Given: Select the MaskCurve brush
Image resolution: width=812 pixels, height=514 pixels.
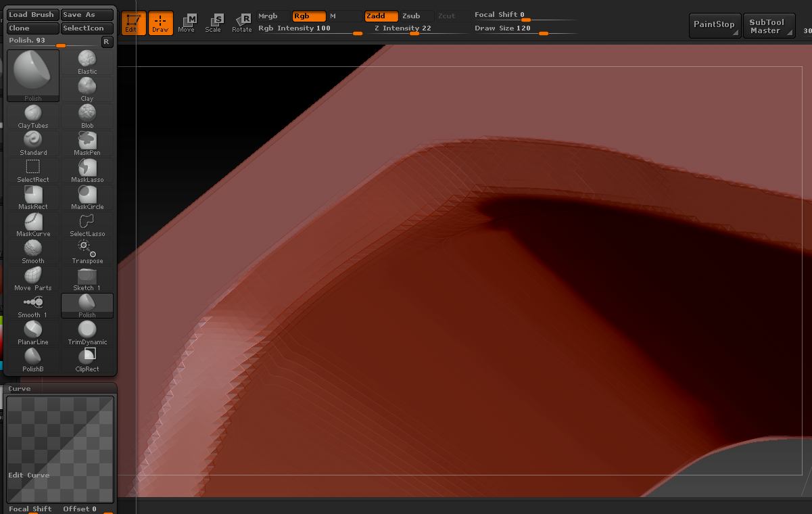Looking at the screenshot, I should pos(33,225).
